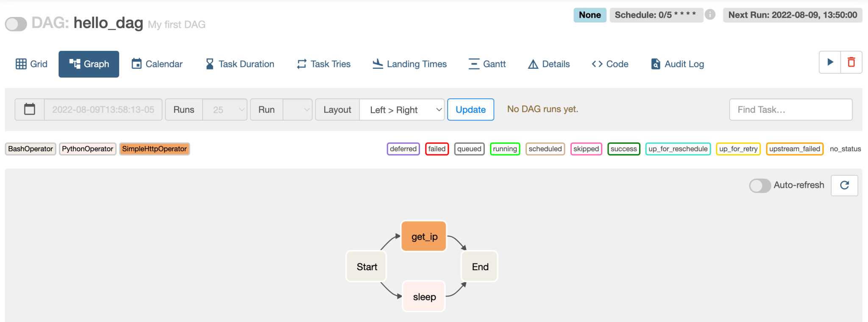This screenshot has width=868, height=322.
Task: Click the Find Task search field
Action: pos(790,110)
